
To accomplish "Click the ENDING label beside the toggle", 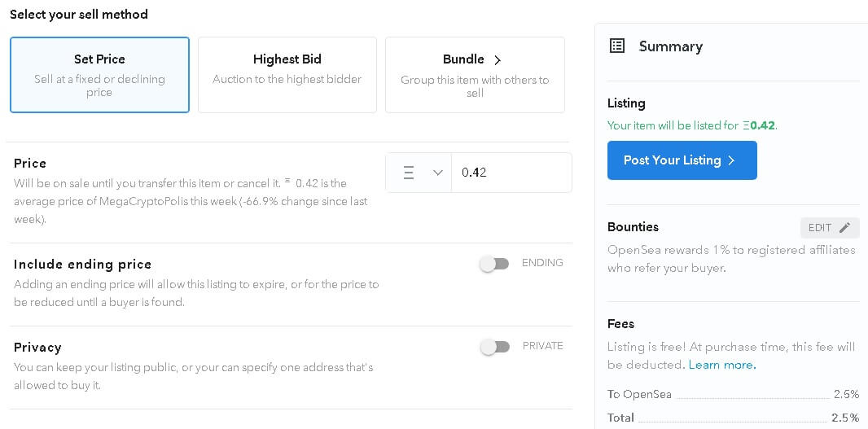I will click(x=542, y=263).
